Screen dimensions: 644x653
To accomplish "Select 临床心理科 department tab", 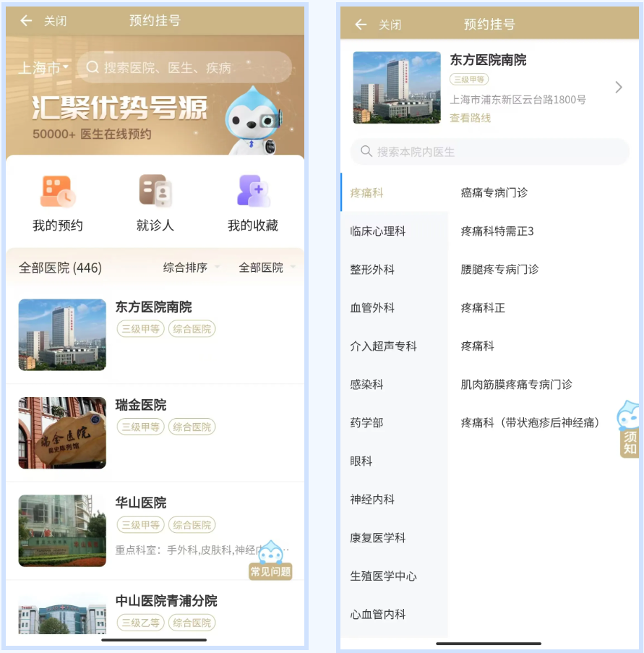I will point(378,231).
